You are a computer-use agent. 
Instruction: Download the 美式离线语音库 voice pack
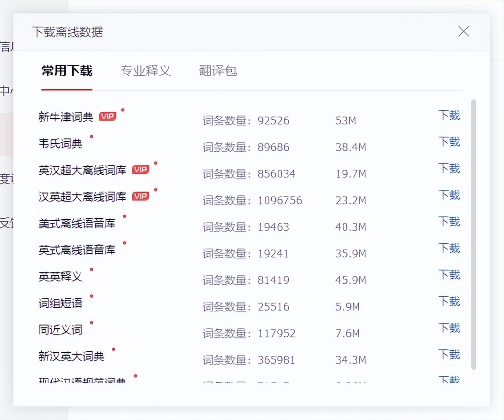point(449,221)
